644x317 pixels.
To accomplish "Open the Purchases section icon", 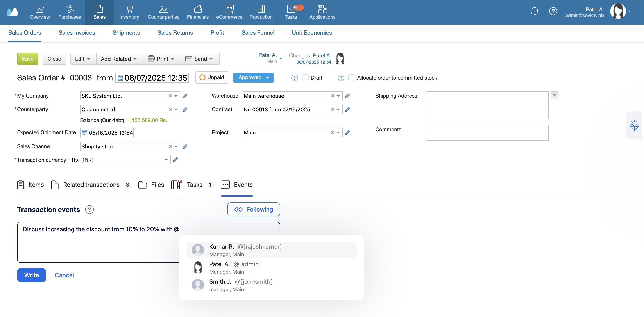I will [70, 9].
